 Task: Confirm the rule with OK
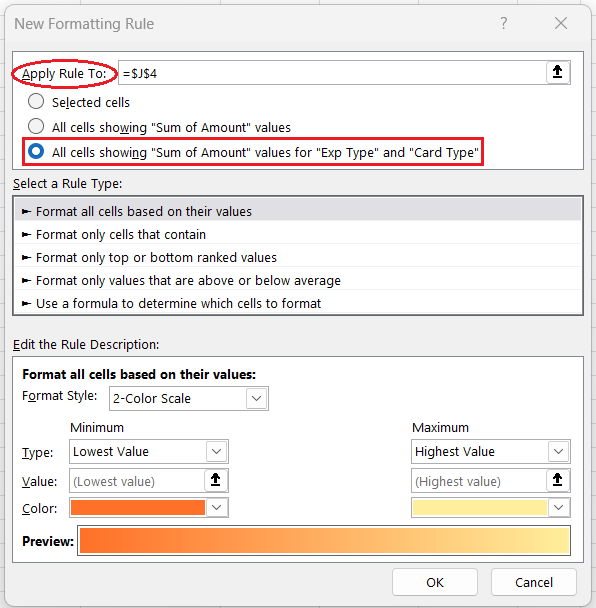pyautogui.click(x=435, y=582)
